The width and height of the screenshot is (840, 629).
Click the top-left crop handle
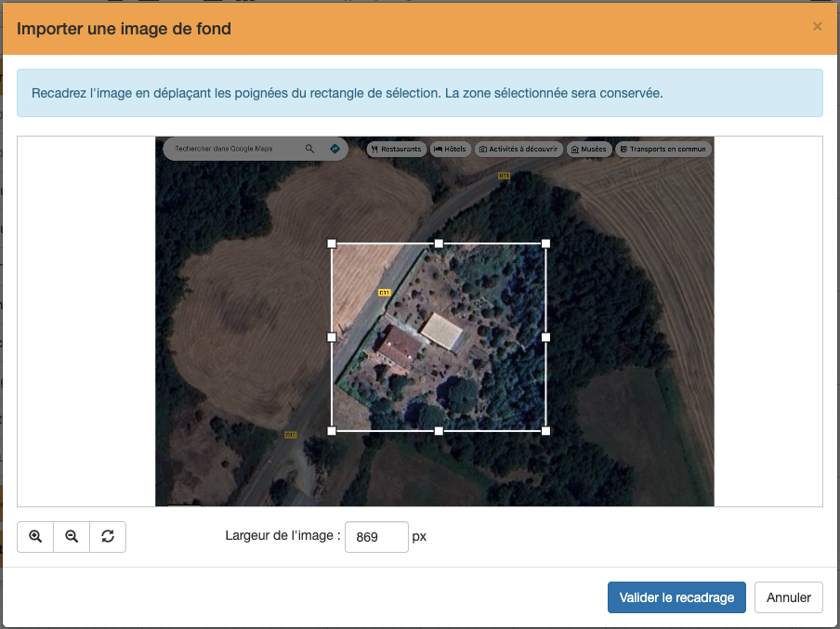tap(332, 243)
